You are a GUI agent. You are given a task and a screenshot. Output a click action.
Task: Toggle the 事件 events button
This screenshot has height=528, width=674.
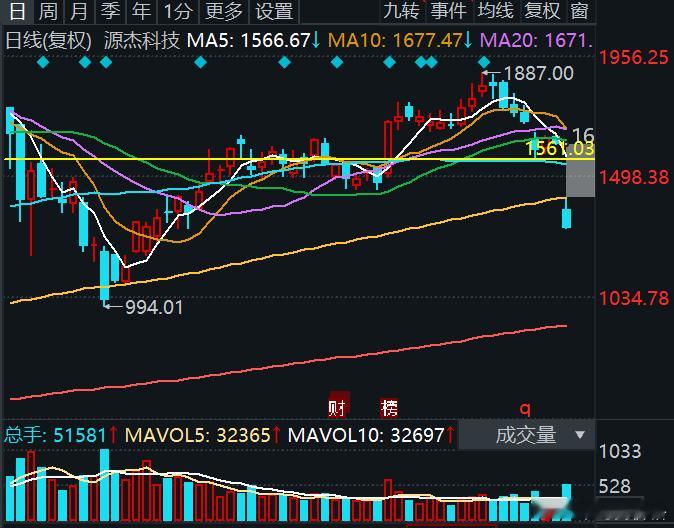pos(449,10)
